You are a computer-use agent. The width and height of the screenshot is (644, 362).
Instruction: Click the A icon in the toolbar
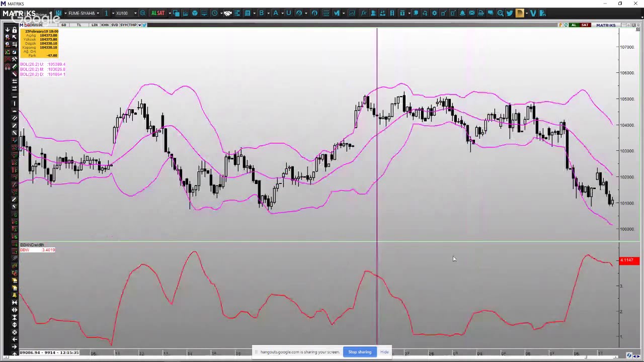pyautogui.click(x=276, y=13)
